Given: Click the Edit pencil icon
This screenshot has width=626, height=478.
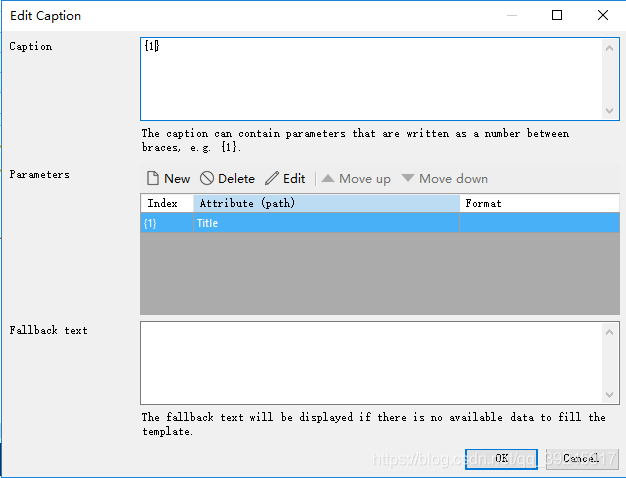Looking at the screenshot, I should click(x=273, y=179).
